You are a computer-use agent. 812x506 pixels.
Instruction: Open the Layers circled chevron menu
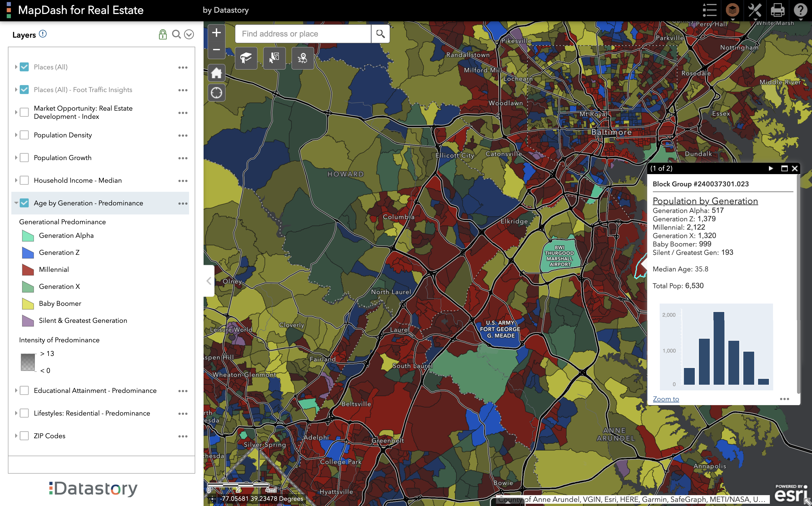[189, 34]
